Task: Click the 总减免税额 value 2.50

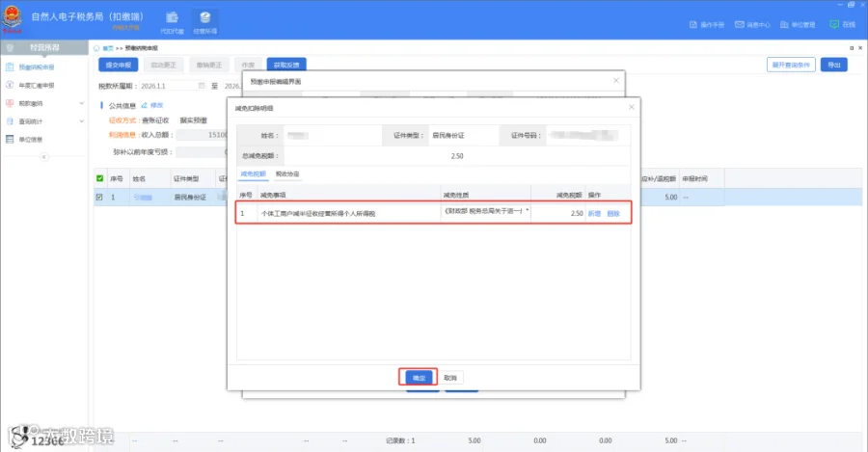Action: (457, 156)
